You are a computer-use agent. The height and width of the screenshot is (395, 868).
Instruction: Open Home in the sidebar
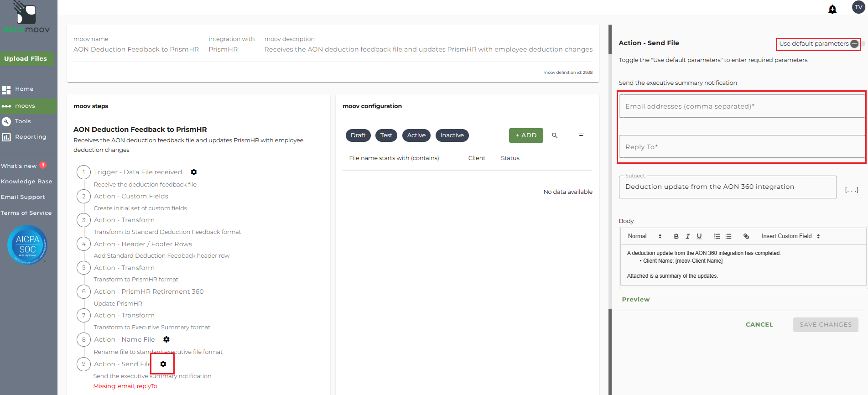point(24,89)
